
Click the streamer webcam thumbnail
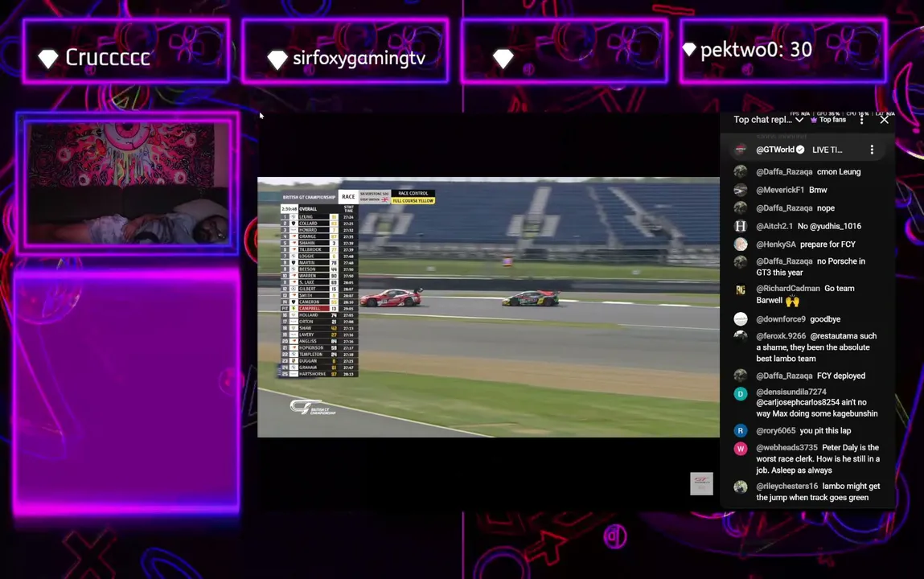[x=127, y=183]
